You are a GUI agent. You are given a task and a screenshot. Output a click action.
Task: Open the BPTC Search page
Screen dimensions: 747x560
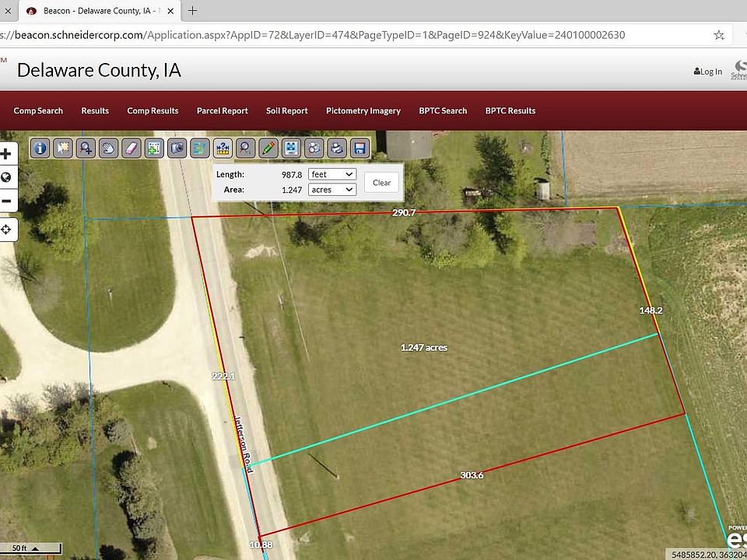click(x=443, y=110)
